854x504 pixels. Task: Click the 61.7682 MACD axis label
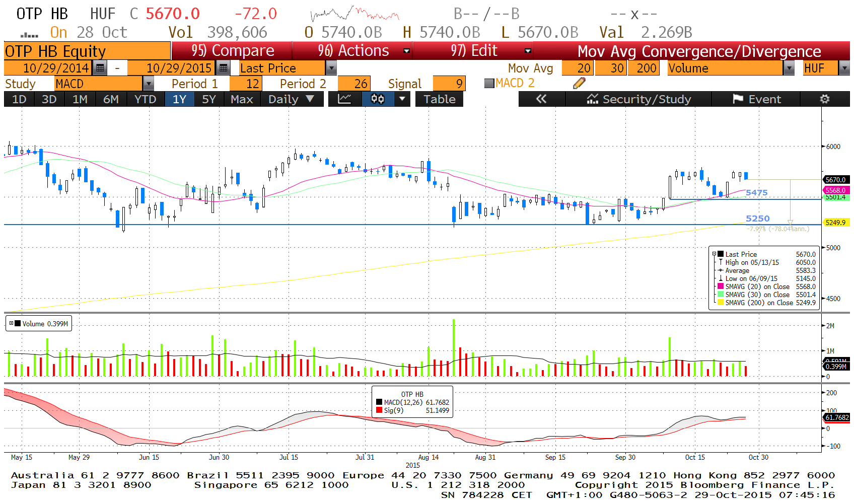click(x=837, y=417)
